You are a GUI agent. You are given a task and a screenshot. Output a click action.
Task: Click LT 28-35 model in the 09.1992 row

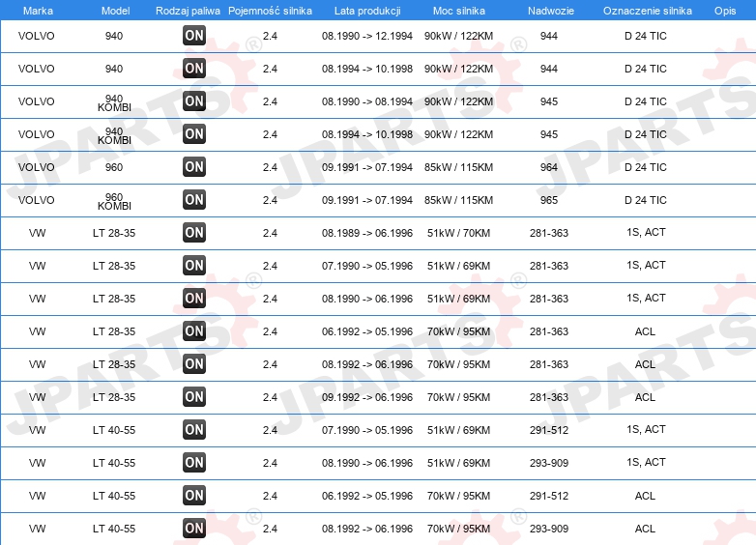point(114,397)
